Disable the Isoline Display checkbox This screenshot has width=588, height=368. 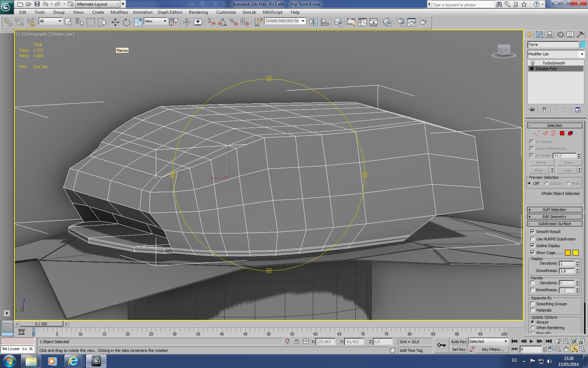click(532, 246)
